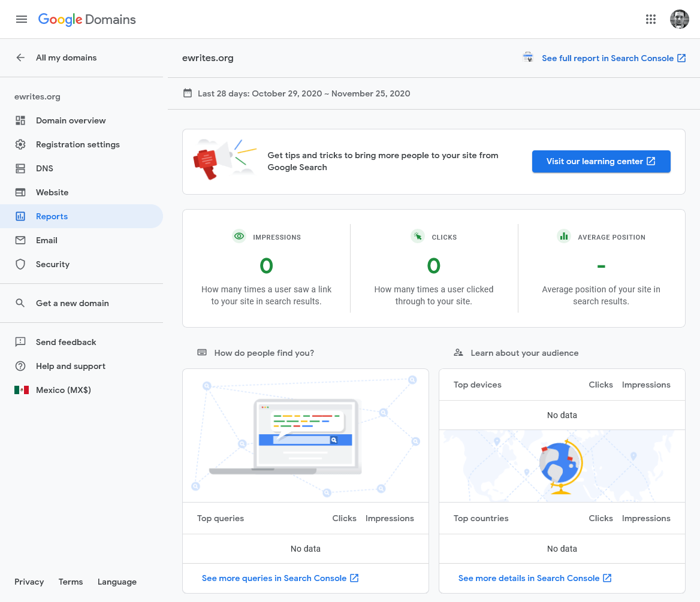
Task: Click keyboard icon beside How do people find you
Action: (x=202, y=353)
